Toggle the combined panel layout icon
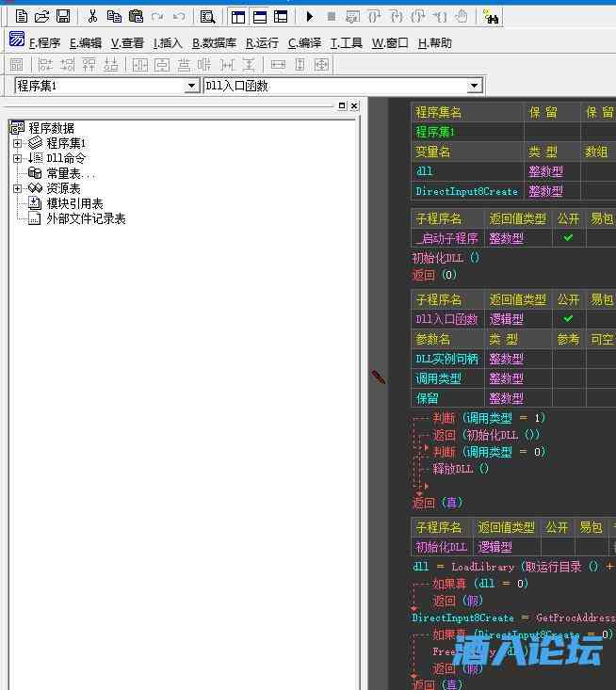The height and width of the screenshot is (690, 616). [x=281, y=17]
